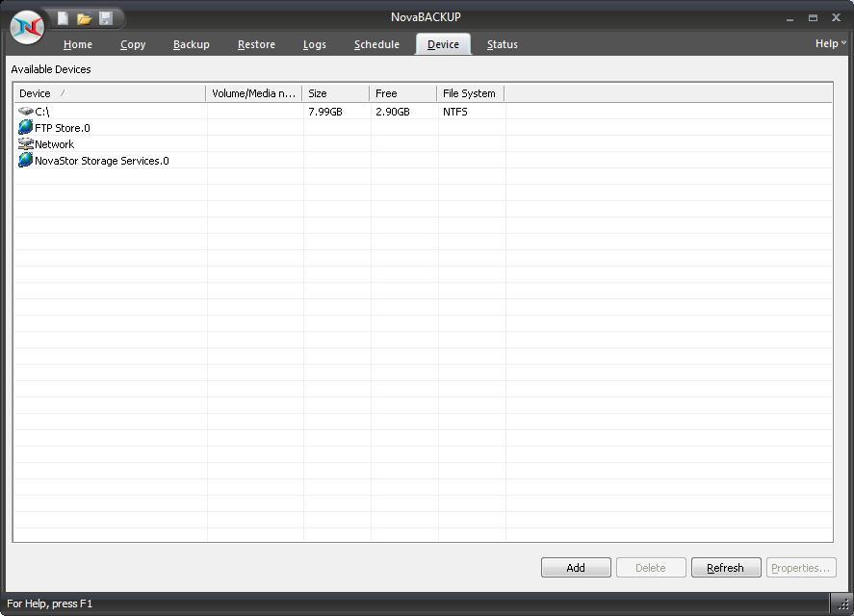Open the Restore tab
Screen dimensions: 854x616
[256, 44]
